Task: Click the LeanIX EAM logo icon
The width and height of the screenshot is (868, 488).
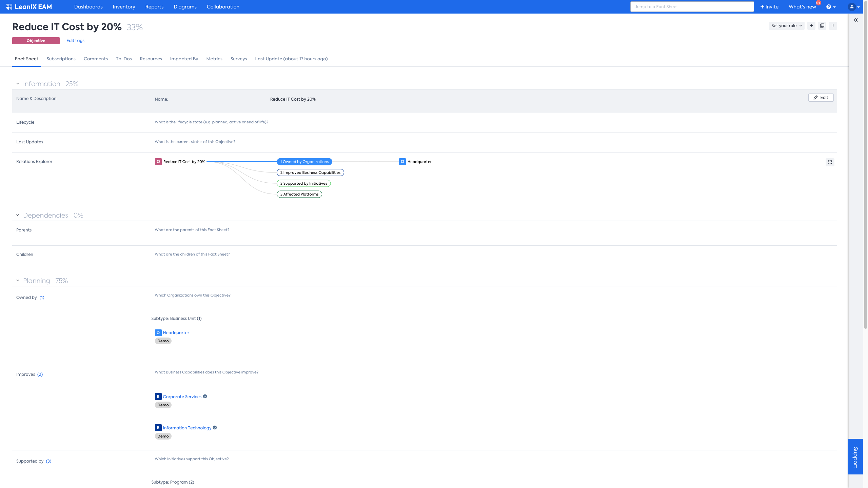Action: [9, 7]
